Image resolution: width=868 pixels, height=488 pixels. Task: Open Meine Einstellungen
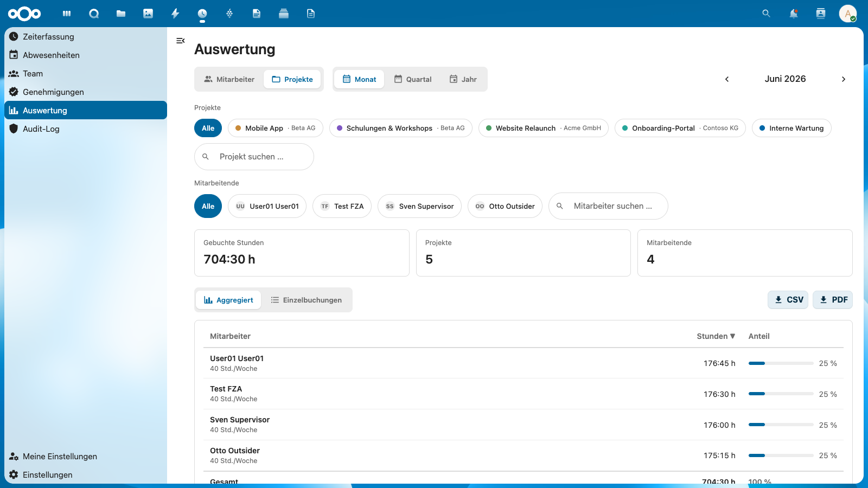(x=86, y=457)
